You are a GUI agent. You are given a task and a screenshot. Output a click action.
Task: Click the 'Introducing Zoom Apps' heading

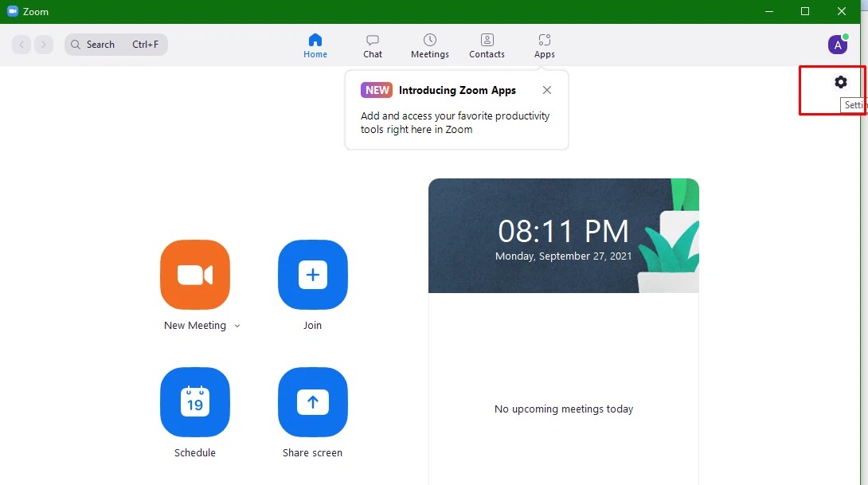(457, 90)
